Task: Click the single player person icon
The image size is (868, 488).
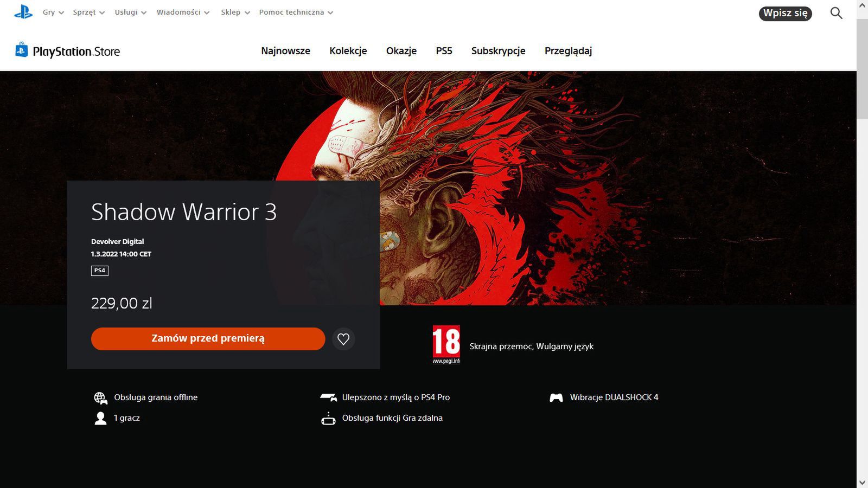Action: tap(100, 418)
